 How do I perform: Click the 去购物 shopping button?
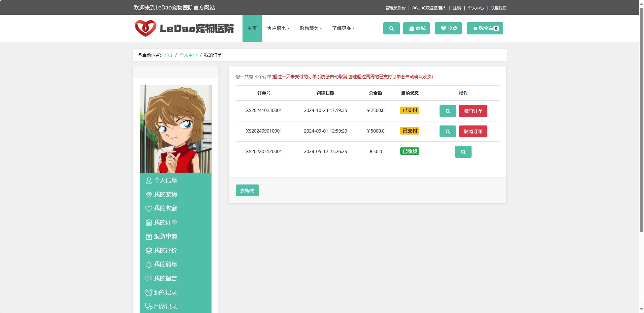pos(247,190)
